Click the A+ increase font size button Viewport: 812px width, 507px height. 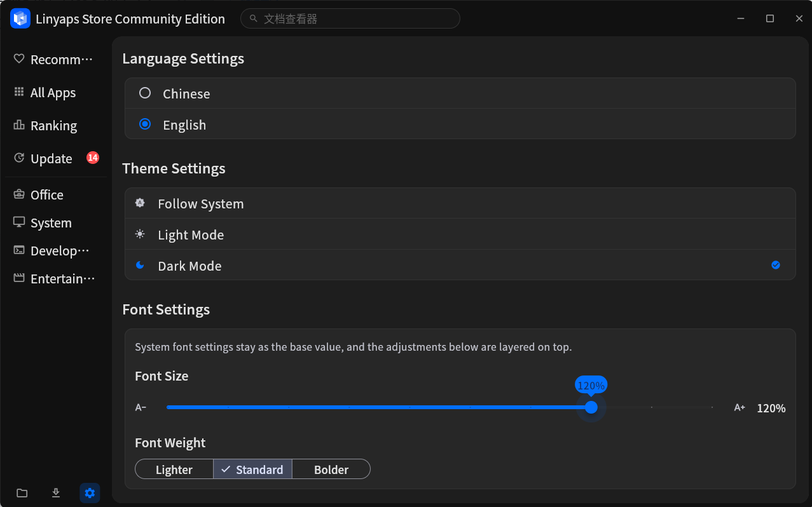[x=740, y=407]
